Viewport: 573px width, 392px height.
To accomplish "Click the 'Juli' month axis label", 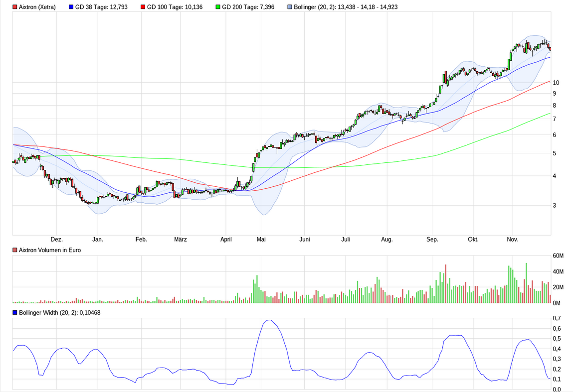I will pyautogui.click(x=345, y=240).
